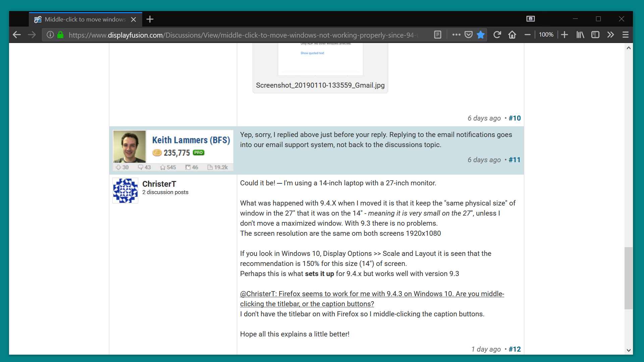Toggle the sidebar view icon

(x=595, y=35)
